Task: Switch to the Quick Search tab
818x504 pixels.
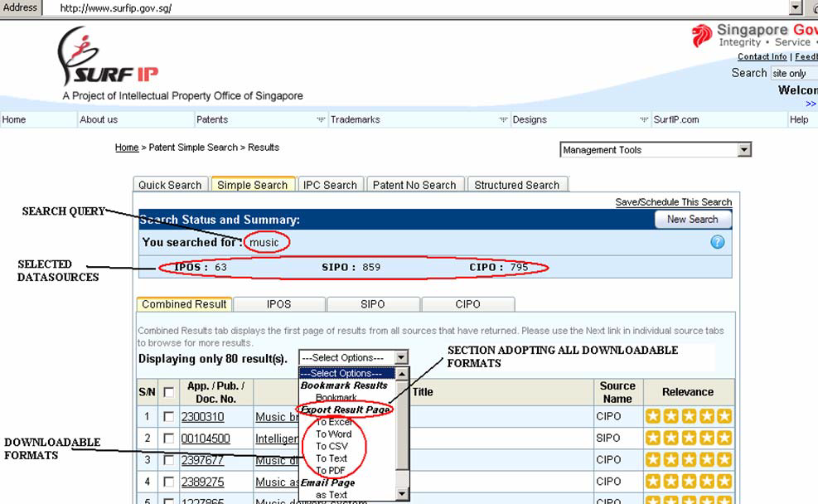Action: coord(170,185)
